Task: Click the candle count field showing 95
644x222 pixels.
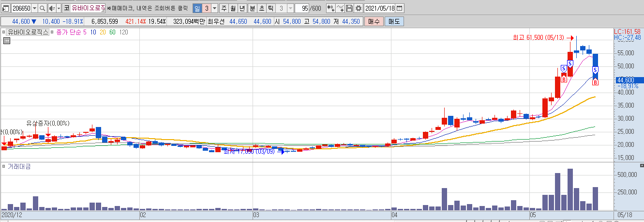Action: pyautogui.click(x=303, y=8)
